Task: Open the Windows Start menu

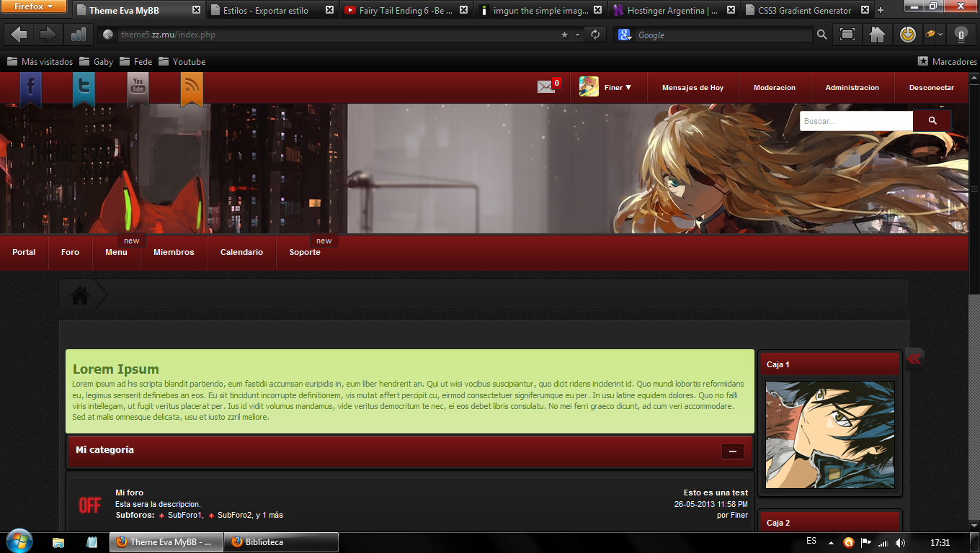Action: click(x=19, y=541)
